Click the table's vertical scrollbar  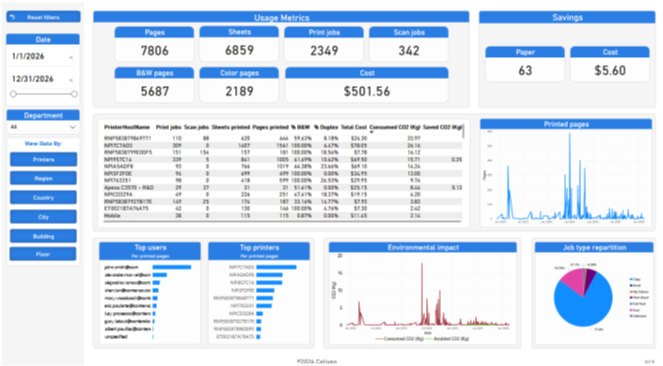point(463,131)
